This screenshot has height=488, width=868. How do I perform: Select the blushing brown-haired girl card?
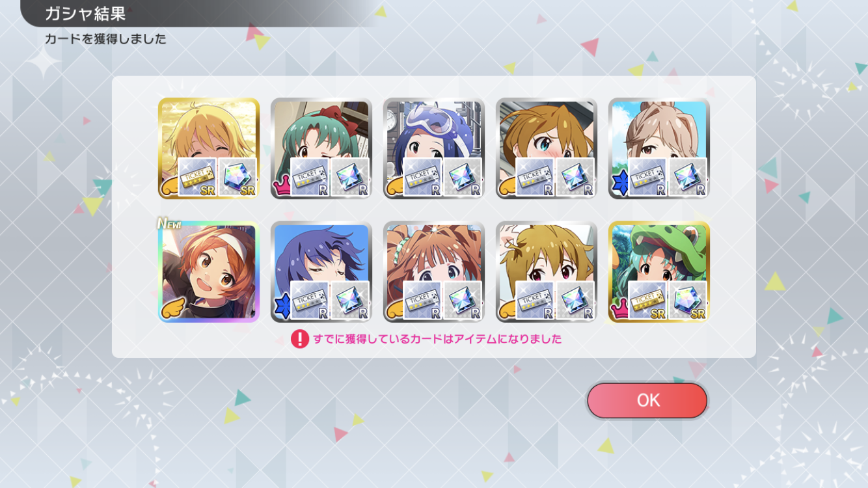(x=547, y=148)
